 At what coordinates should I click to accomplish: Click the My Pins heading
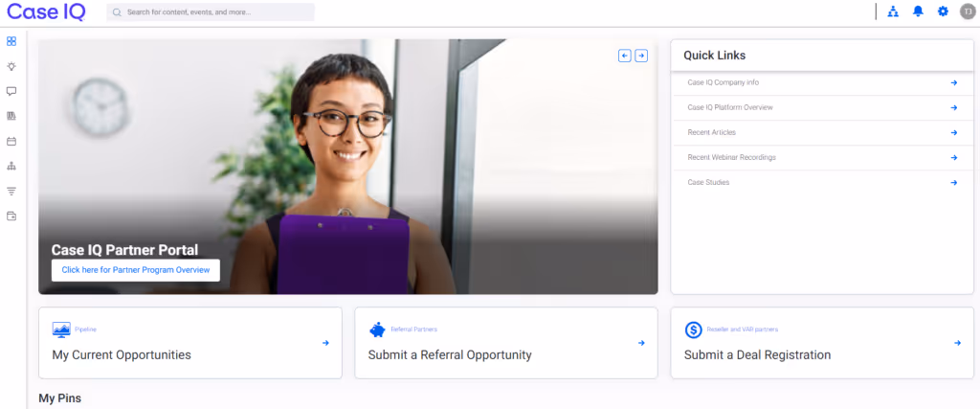click(60, 398)
